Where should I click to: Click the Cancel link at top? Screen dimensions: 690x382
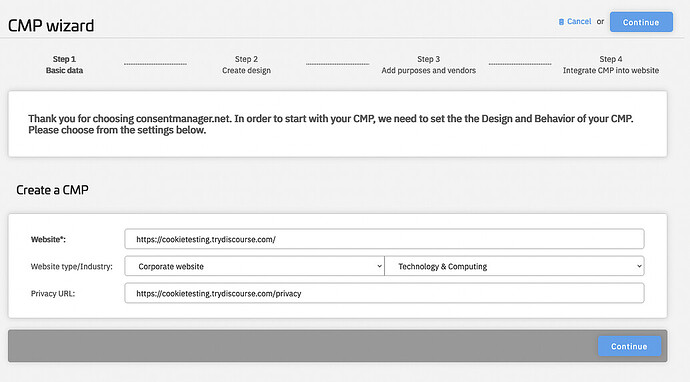(x=579, y=22)
